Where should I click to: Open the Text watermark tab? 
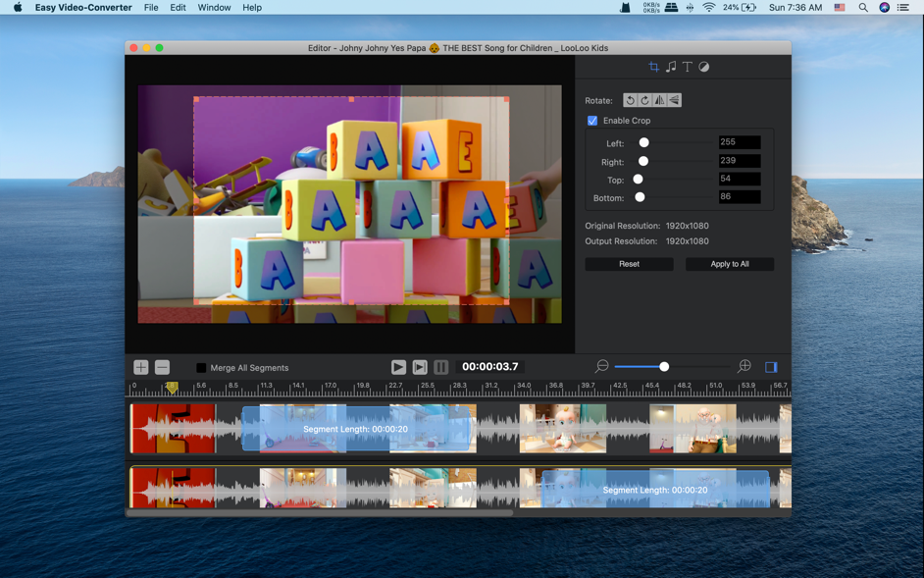[687, 67]
